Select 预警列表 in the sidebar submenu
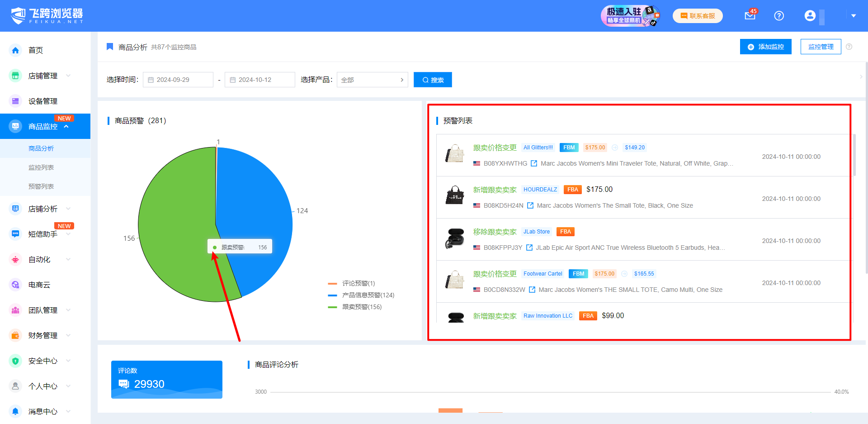This screenshot has height=424, width=868. [x=41, y=186]
